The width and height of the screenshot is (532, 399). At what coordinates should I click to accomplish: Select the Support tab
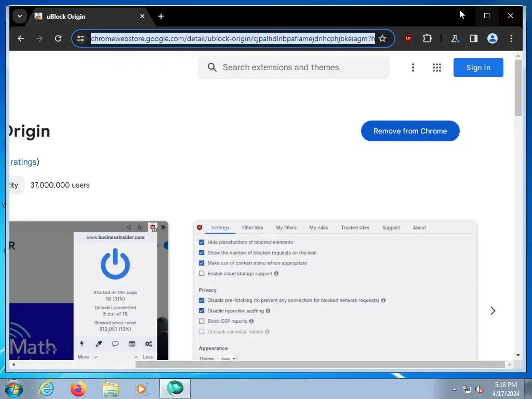point(391,228)
